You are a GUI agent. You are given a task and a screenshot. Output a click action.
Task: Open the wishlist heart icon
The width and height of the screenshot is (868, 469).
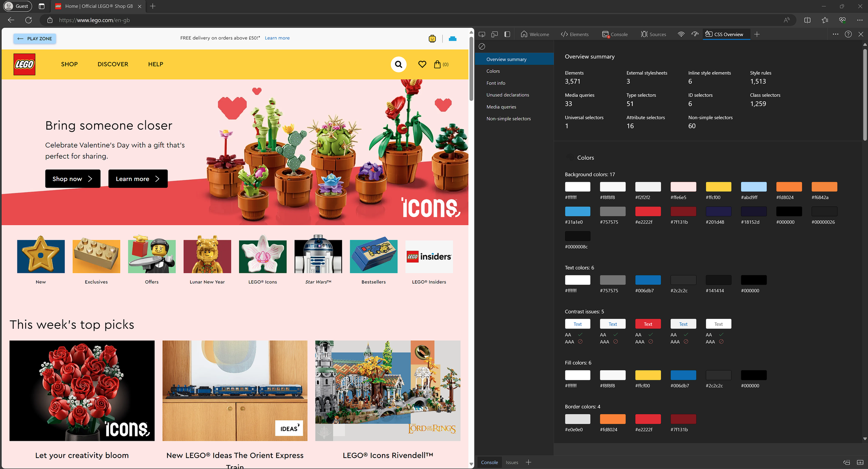pos(422,64)
